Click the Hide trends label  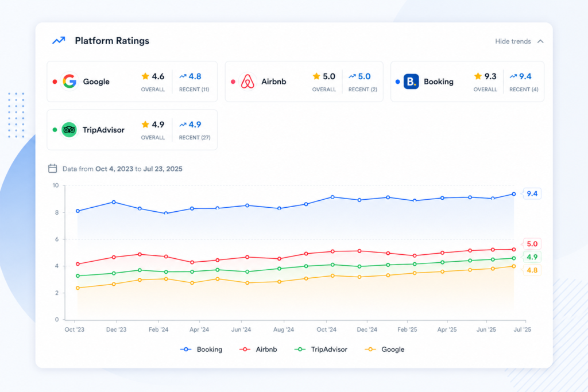pos(513,41)
